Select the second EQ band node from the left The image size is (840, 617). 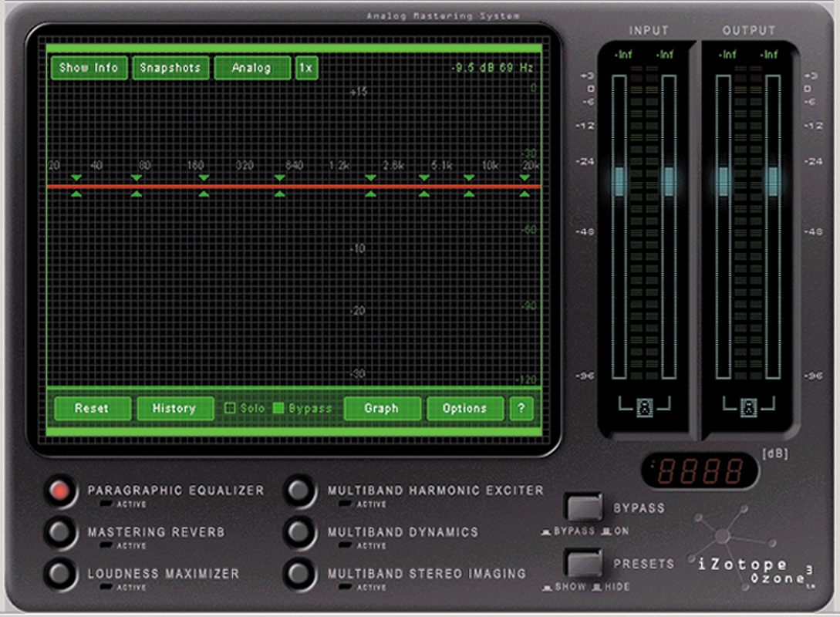pyautogui.click(x=136, y=186)
